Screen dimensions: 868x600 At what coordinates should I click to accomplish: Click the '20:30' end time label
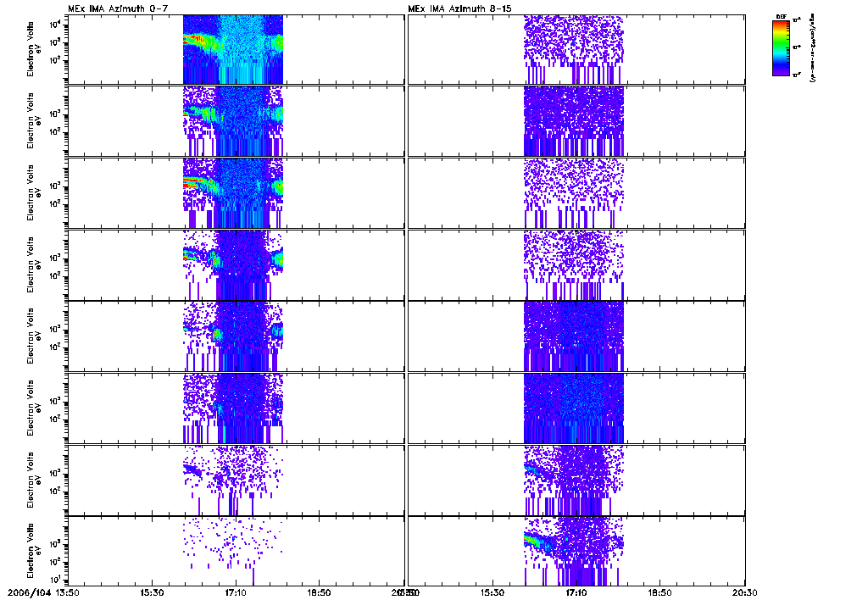744,593
